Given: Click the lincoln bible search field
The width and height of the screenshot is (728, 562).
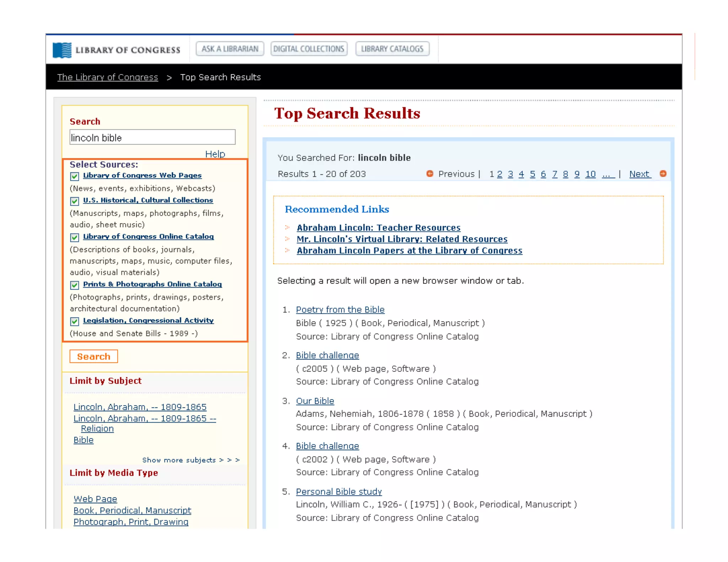Looking at the screenshot, I should [152, 137].
